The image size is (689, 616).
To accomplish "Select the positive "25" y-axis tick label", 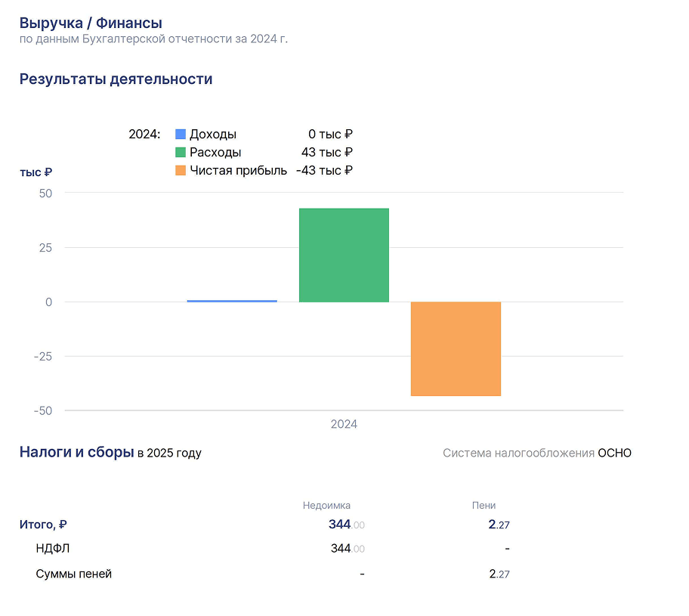I will point(45,248).
